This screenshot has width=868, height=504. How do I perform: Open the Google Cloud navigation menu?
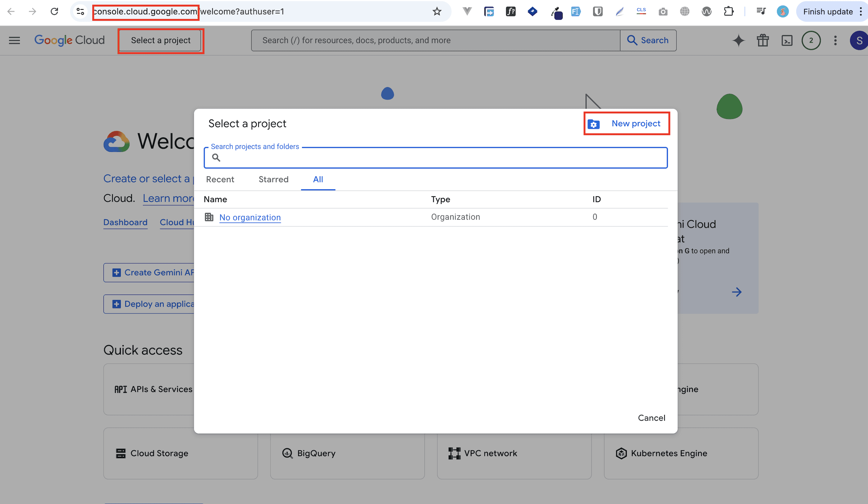pyautogui.click(x=15, y=40)
